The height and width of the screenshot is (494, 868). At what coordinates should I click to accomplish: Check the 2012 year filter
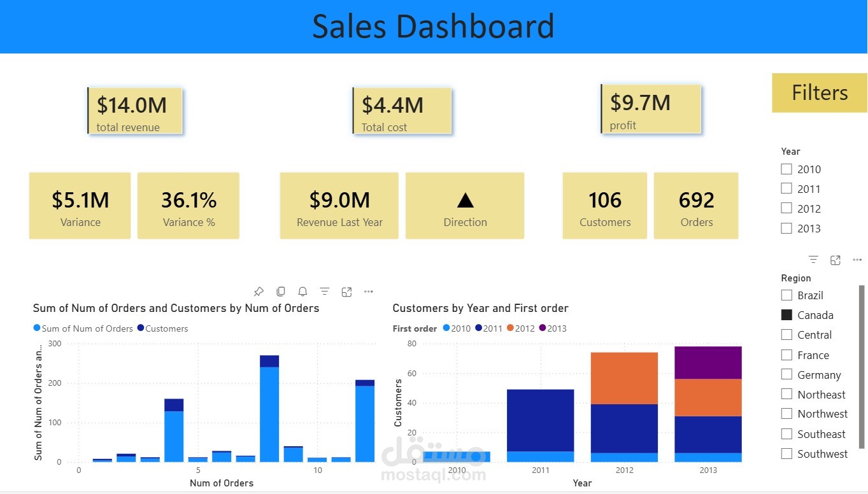point(786,209)
